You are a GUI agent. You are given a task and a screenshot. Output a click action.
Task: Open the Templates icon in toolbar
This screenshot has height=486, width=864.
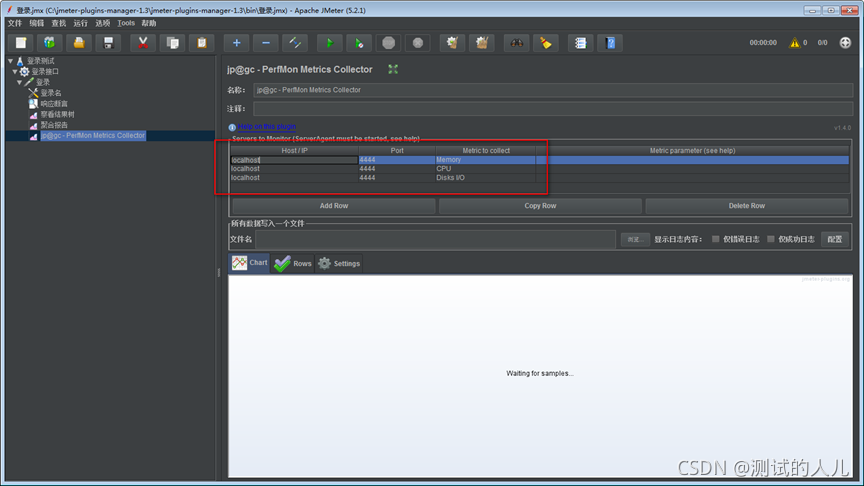click(50, 43)
